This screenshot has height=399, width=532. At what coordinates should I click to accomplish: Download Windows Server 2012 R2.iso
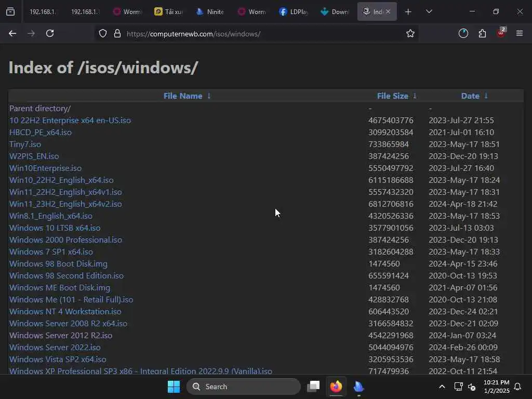click(x=61, y=335)
